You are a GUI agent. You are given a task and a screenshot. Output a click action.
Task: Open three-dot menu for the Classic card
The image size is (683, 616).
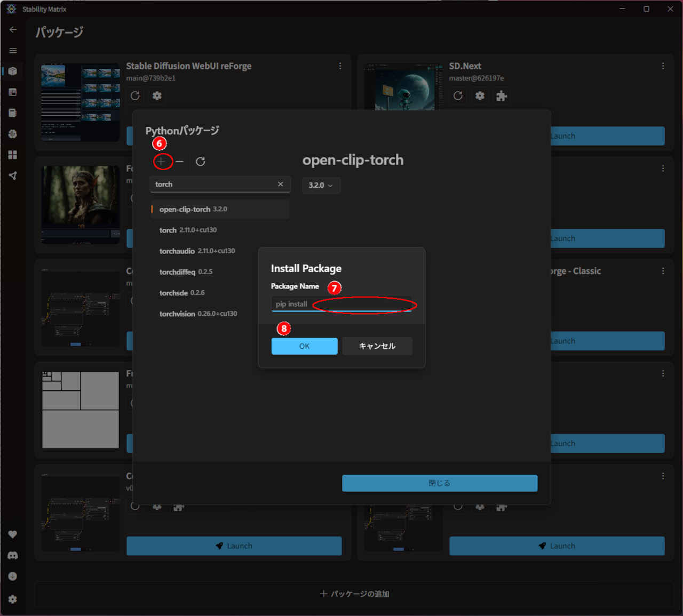(663, 271)
